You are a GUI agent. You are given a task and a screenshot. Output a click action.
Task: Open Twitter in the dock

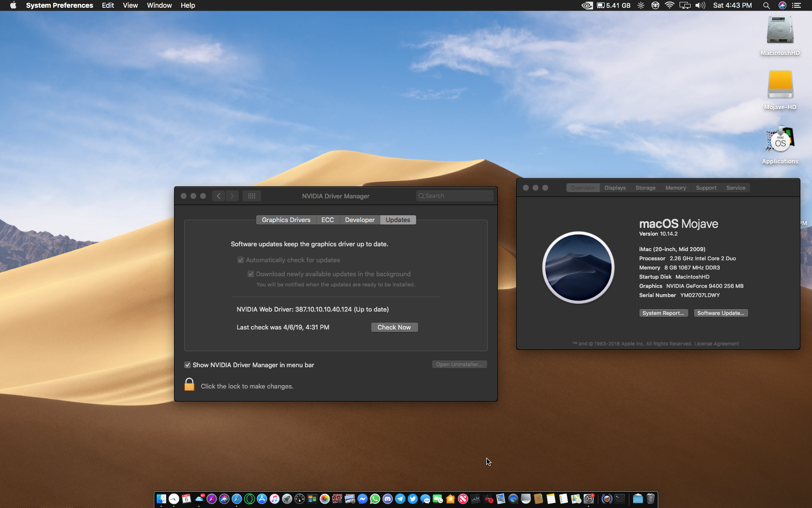413,499
